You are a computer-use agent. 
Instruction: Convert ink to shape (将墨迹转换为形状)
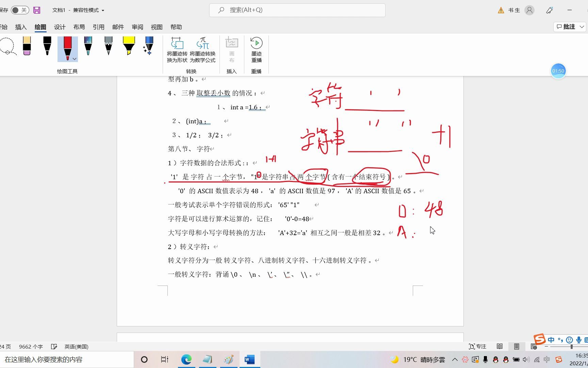[177, 50]
